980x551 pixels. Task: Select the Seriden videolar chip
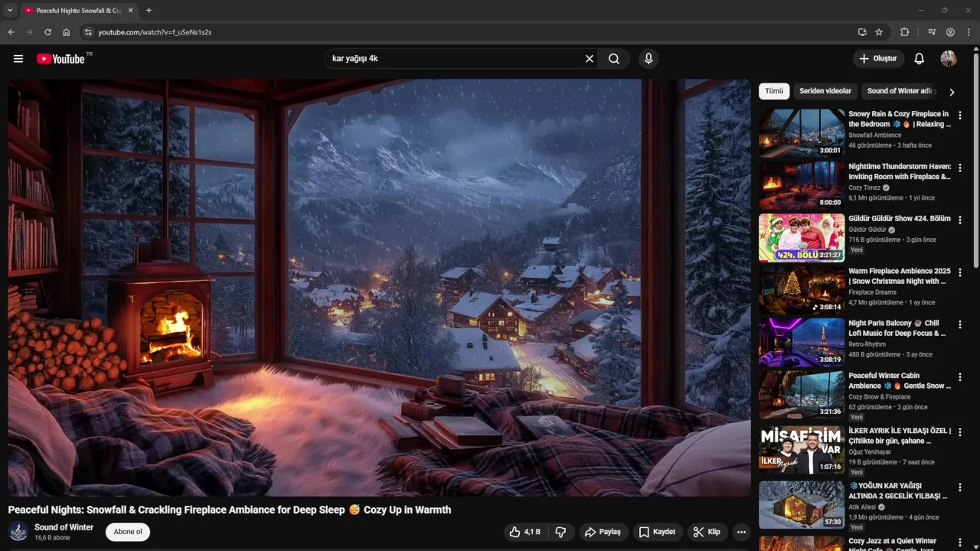point(825,91)
